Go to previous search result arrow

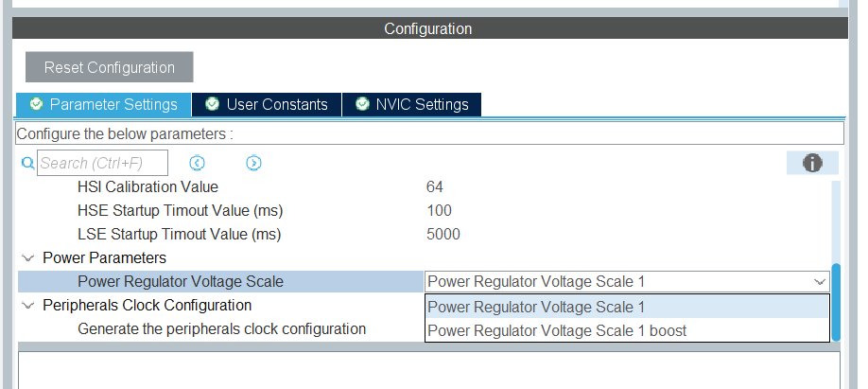197,163
